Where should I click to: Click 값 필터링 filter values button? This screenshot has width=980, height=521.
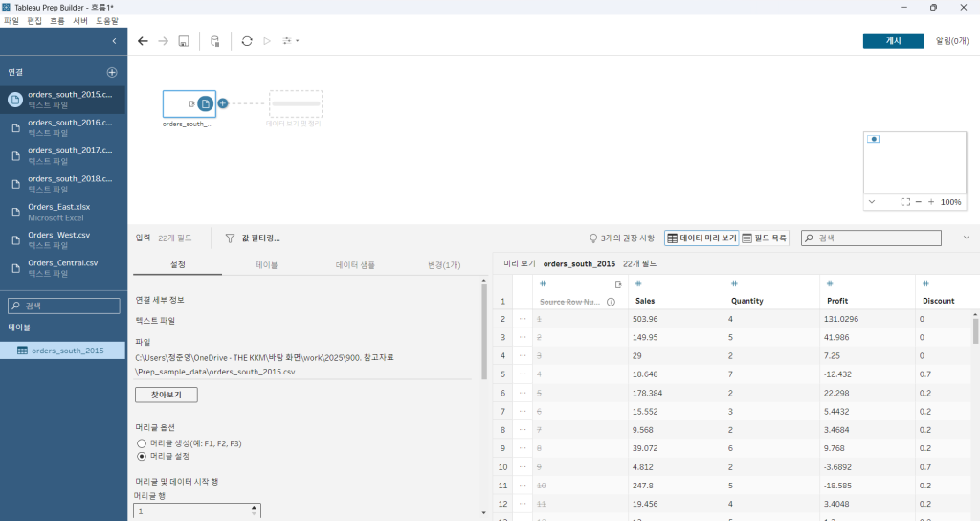coord(253,238)
